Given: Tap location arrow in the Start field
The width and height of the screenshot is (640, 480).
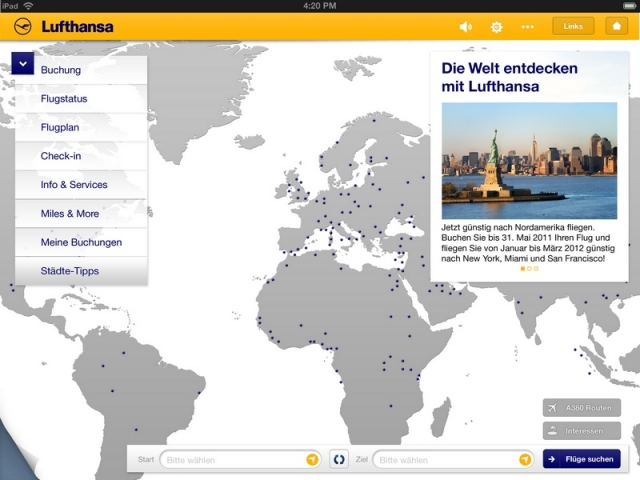Looking at the screenshot, I should (312, 460).
